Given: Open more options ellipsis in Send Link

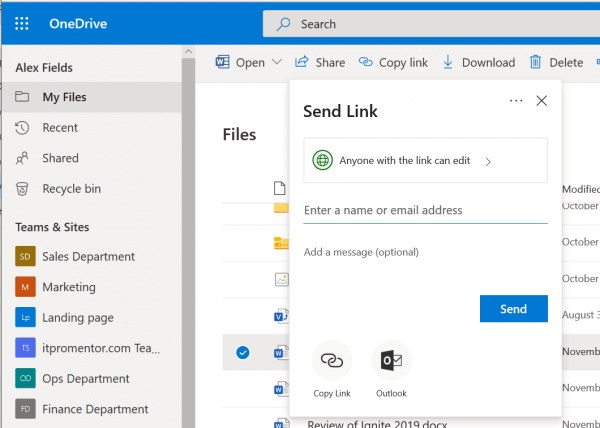Looking at the screenshot, I should click(x=516, y=101).
